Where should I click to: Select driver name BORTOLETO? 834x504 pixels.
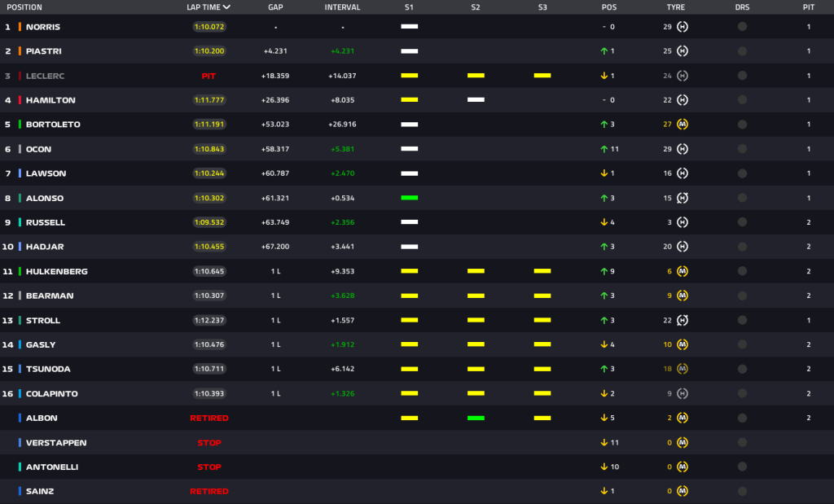pyautogui.click(x=53, y=125)
